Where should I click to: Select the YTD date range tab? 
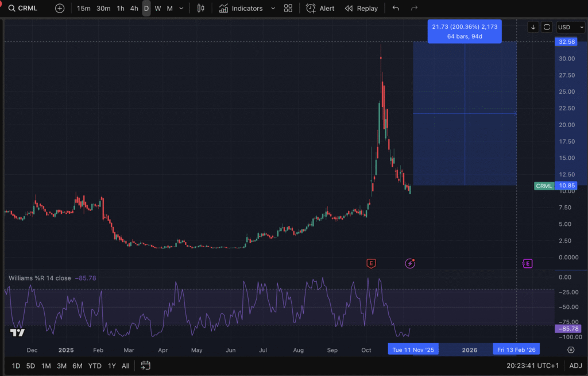95,366
